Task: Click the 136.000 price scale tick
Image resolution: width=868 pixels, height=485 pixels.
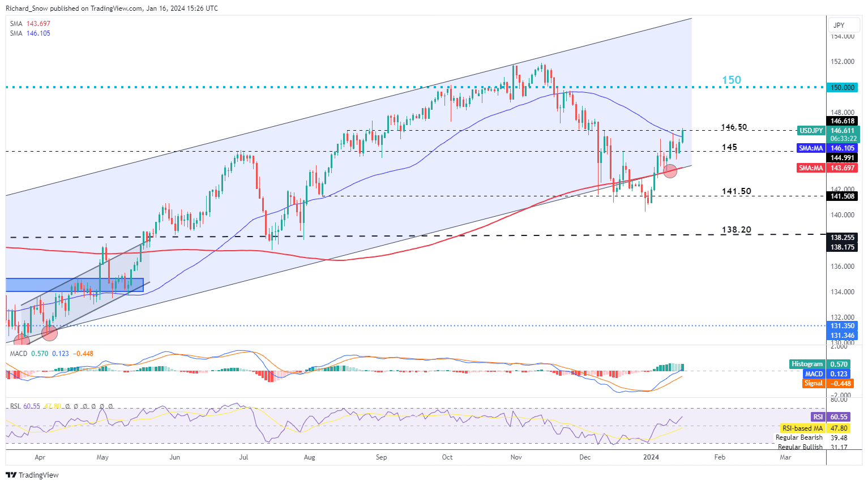Action: tap(843, 267)
